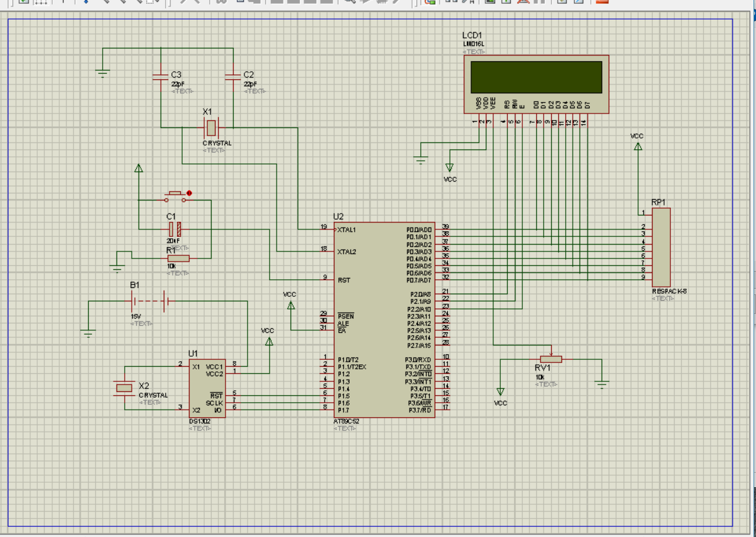Select the C3 capacitor symbol
Viewport: 756px width, 537px height.
(161, 76)
